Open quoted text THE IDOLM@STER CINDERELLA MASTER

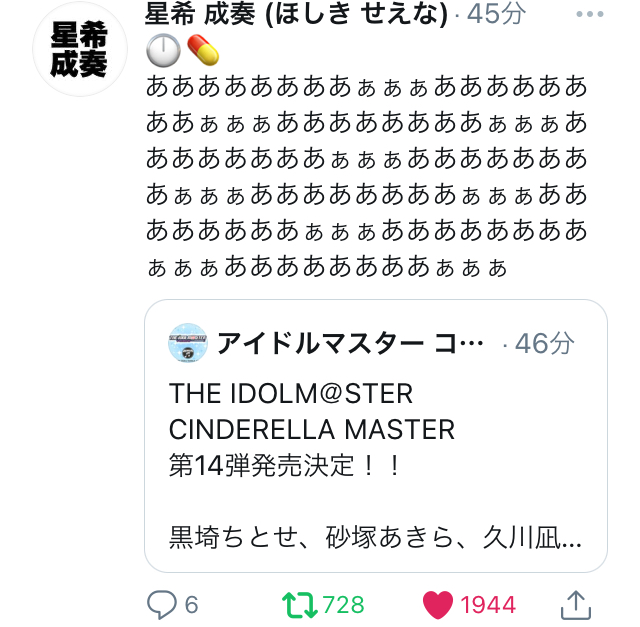click(x=312, y=411)
